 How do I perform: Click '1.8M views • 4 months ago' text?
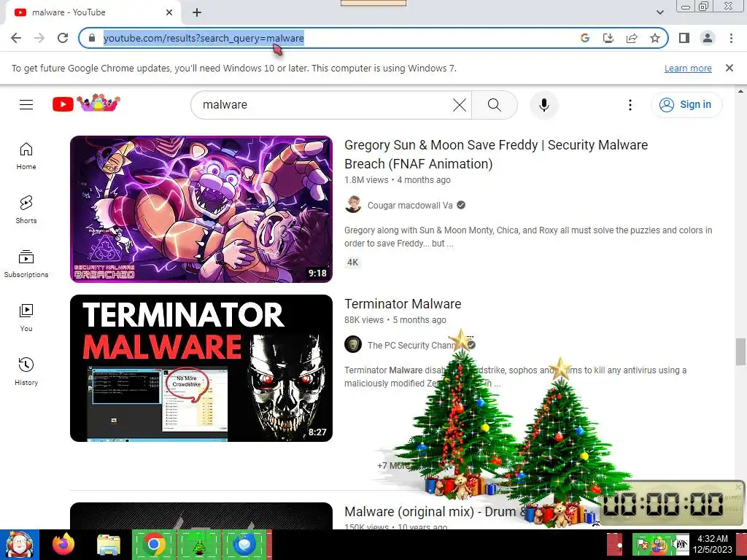398,180
